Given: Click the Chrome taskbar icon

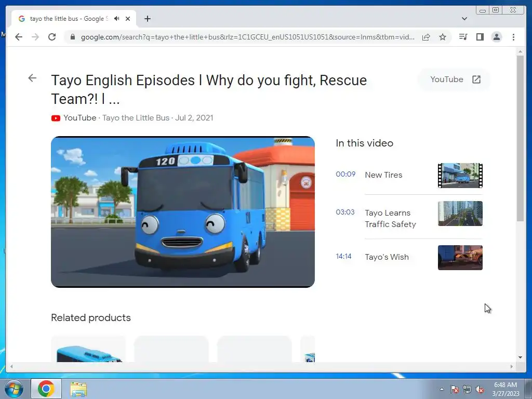Looking at the screenshot, I should [x=46, y=389].
